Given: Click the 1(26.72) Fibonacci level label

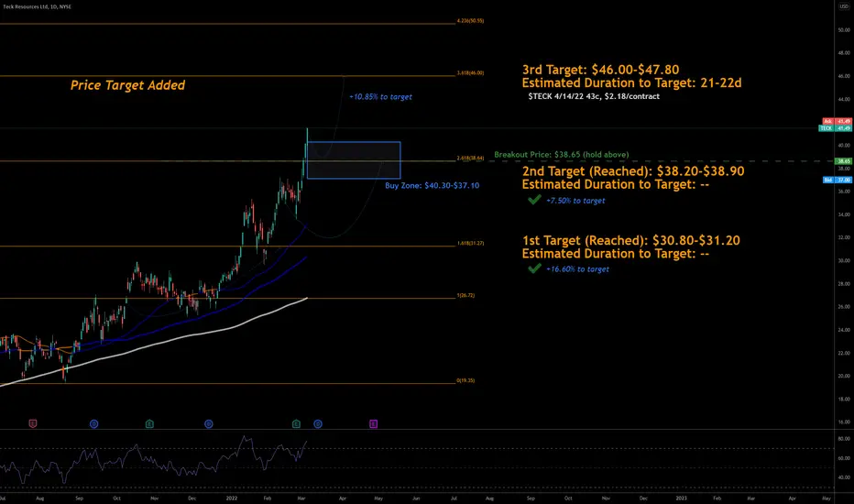Looking at the screenshot, I should (x=465, y=295).
